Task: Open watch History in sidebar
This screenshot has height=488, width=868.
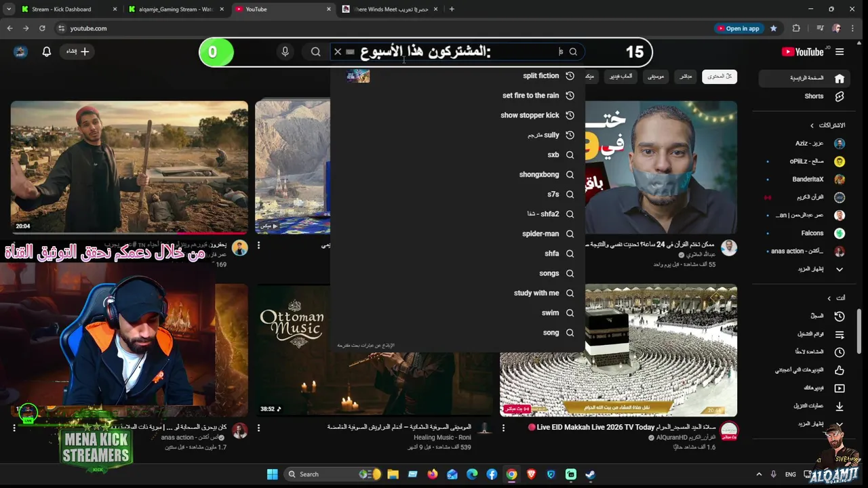Action: click(x=804, y=316)
